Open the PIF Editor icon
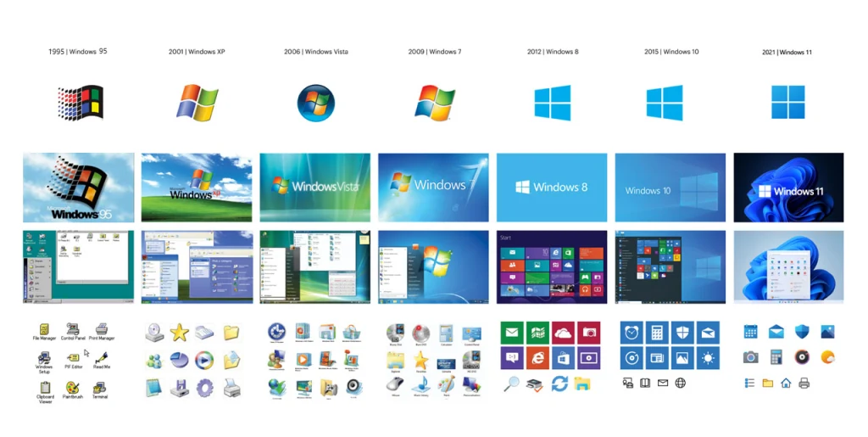The width and height of the screenshot is (868, 437). point(73,360)
